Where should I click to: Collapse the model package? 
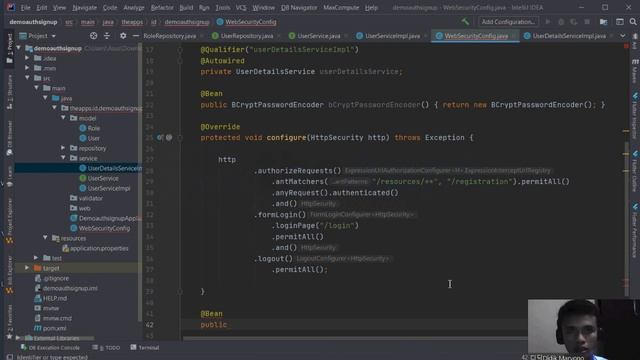[x=63, y=118]
